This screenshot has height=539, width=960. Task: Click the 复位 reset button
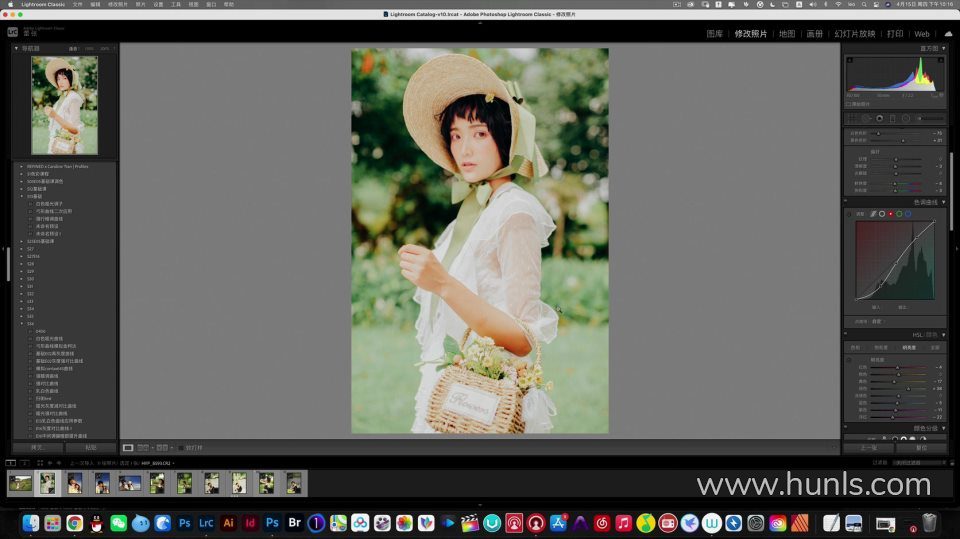click(x=921, y=448)
